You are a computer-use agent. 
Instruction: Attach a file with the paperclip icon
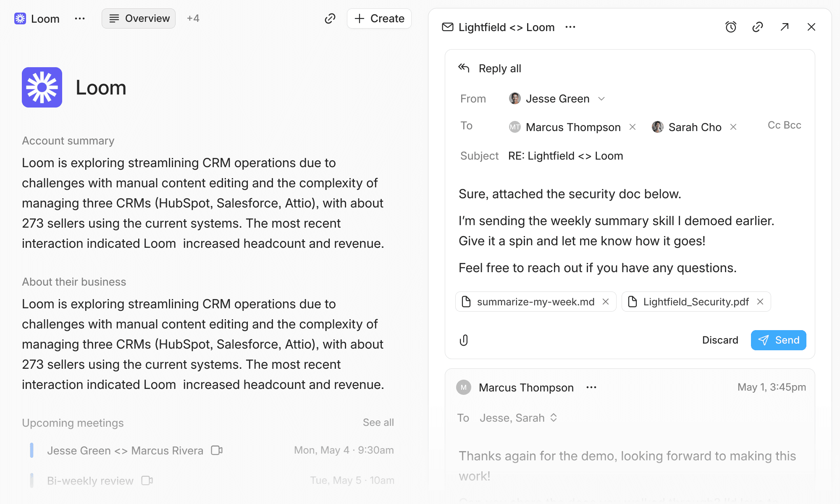(x=464, y=340)
